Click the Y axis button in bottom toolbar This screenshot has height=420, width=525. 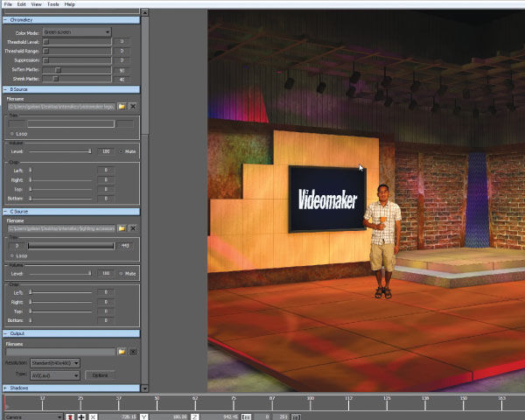(143, 417)
